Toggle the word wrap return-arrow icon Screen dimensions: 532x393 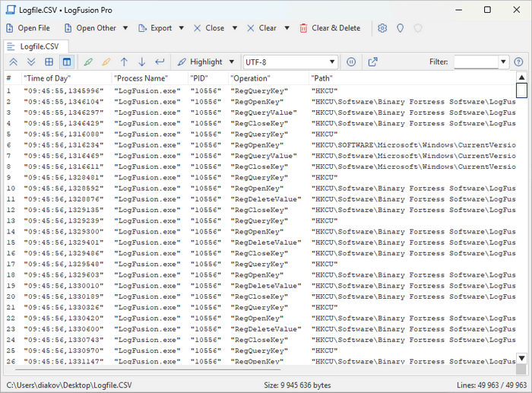coord(160,62)
